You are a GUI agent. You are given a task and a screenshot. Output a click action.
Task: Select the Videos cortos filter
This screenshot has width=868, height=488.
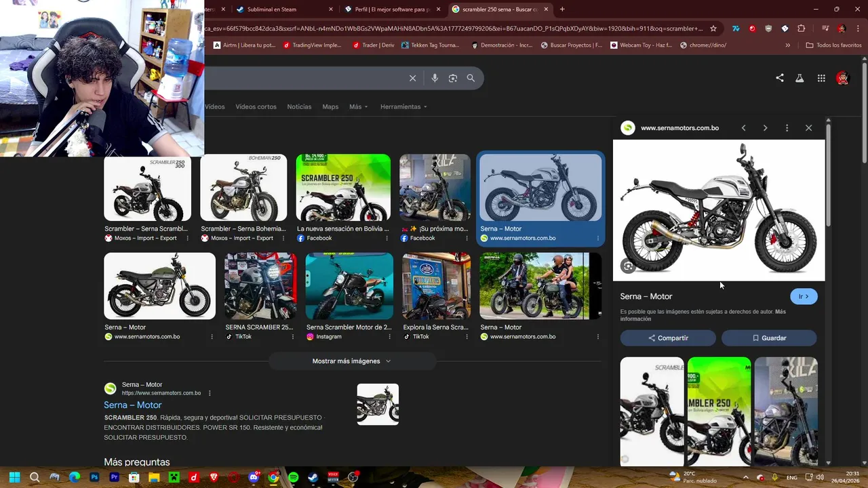pyautogui.click(x=256, y=106)
